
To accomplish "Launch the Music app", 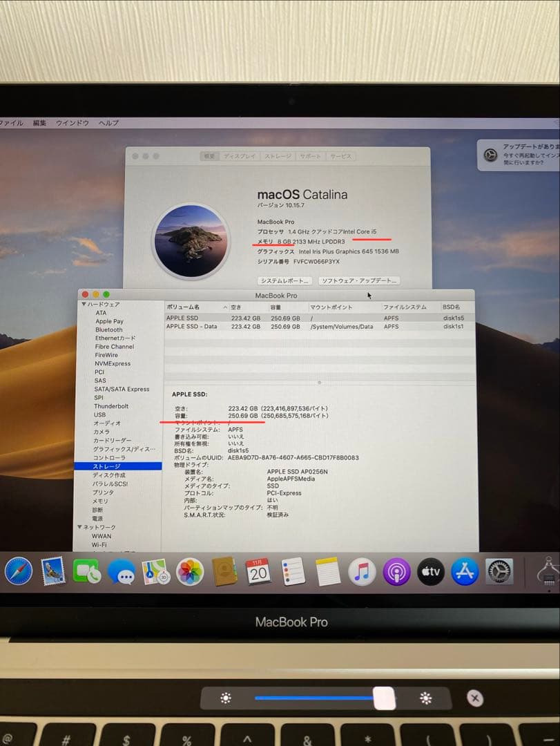I will [360, 572].
